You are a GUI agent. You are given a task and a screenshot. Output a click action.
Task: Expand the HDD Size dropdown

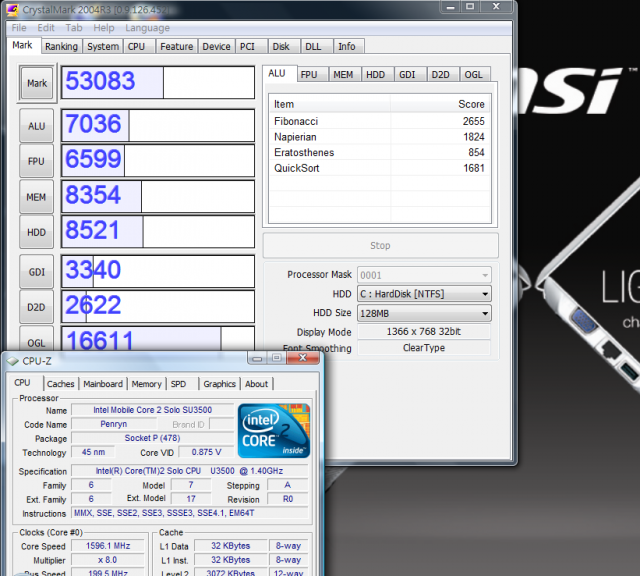[424, 314]
